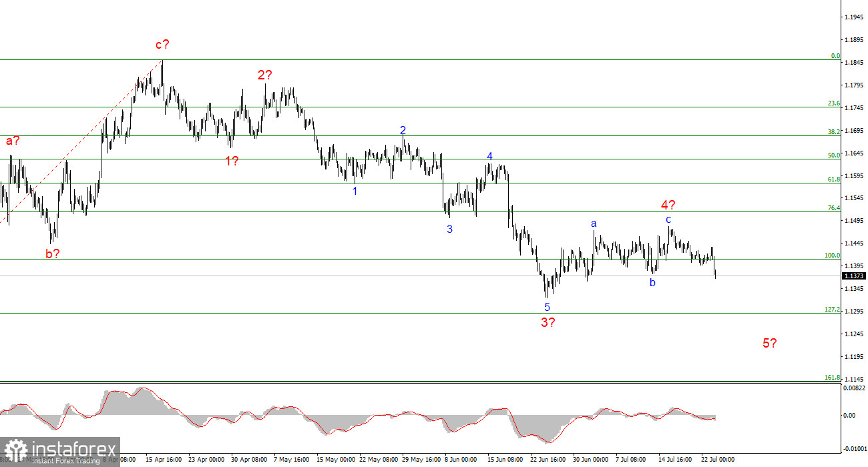Click the red 'b?' wave label

[53, 253]
